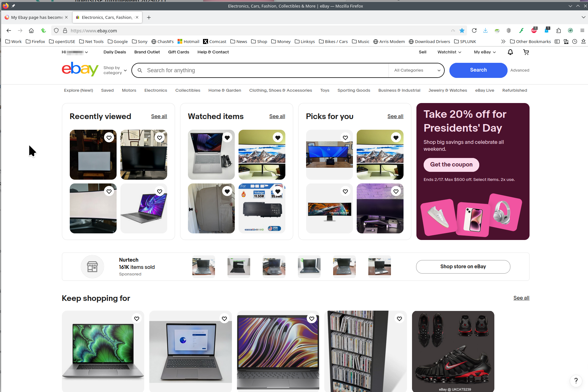The image size is (588, 392).
Task: Open the Firefox hamburger menu
Action: pyautogui.click(x=582, y=30)
